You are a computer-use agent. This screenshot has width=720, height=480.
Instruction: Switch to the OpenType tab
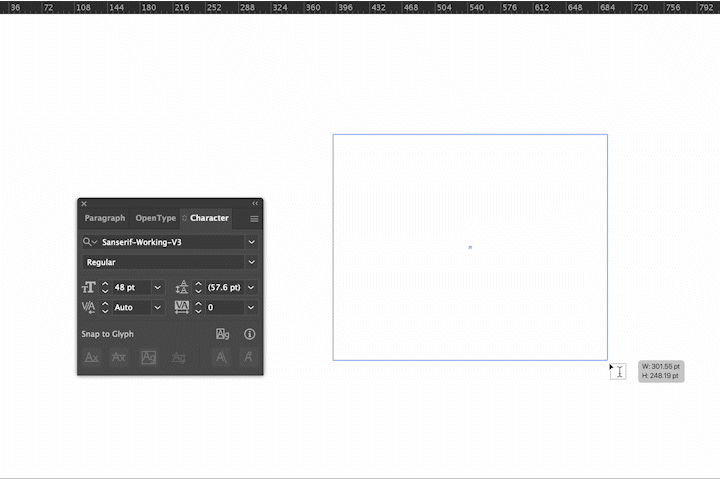(x=155, y=218)
